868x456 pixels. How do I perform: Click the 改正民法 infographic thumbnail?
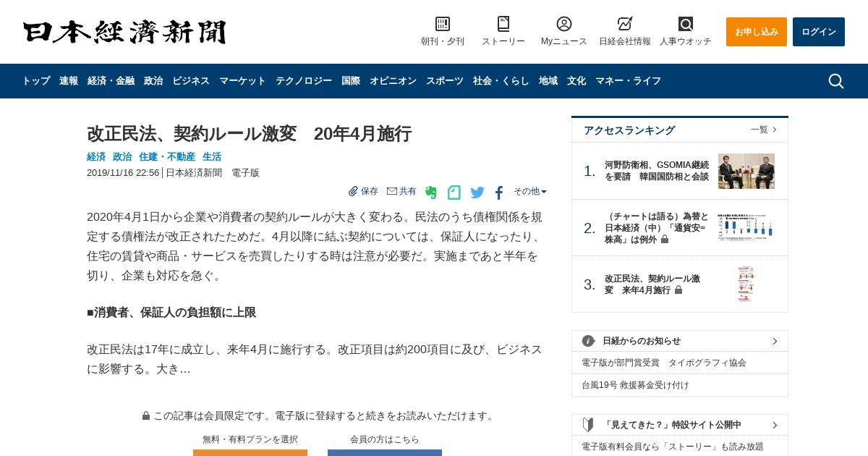pos(746,284)
